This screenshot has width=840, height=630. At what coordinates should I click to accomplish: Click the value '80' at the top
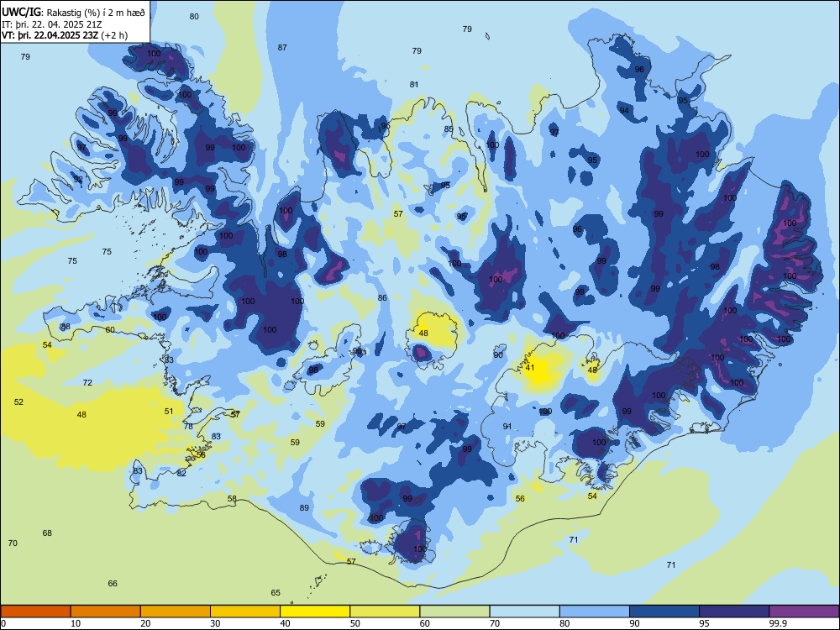(194, 17)
